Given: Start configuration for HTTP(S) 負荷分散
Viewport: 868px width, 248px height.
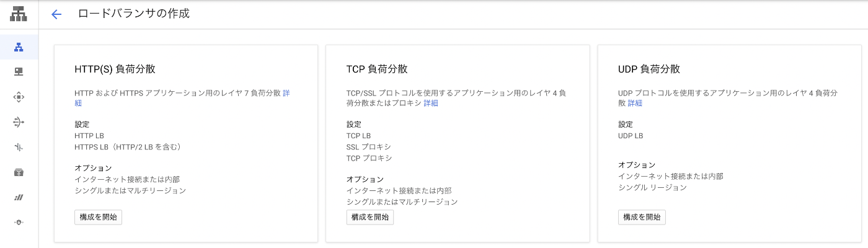Looking at the screenshot, I should pyautogui.click(x=98, y=217).
